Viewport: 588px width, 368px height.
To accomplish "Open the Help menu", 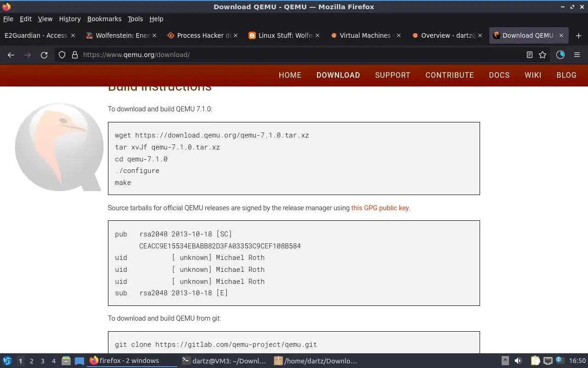I will [x=156, y=19].
